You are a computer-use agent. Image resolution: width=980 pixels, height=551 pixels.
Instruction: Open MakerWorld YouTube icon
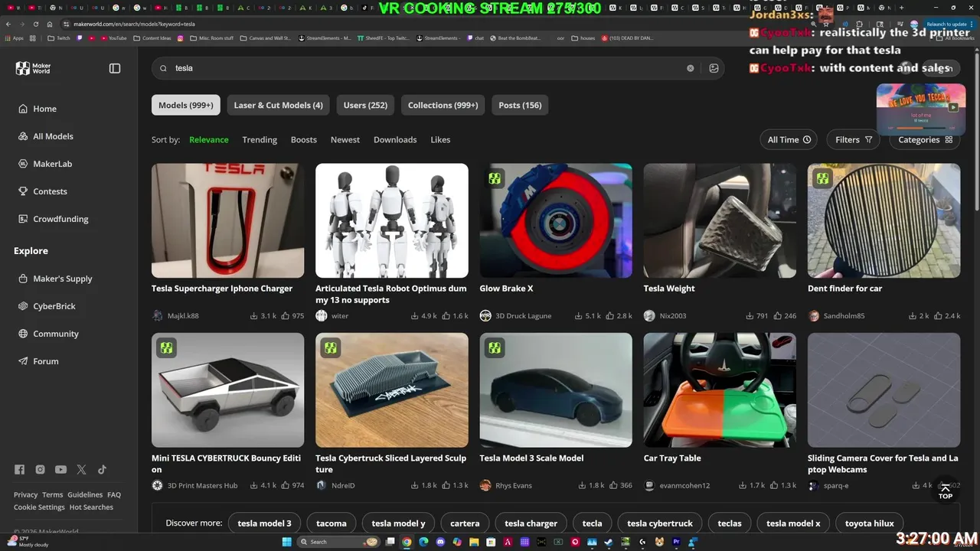(x=60, y=470)
